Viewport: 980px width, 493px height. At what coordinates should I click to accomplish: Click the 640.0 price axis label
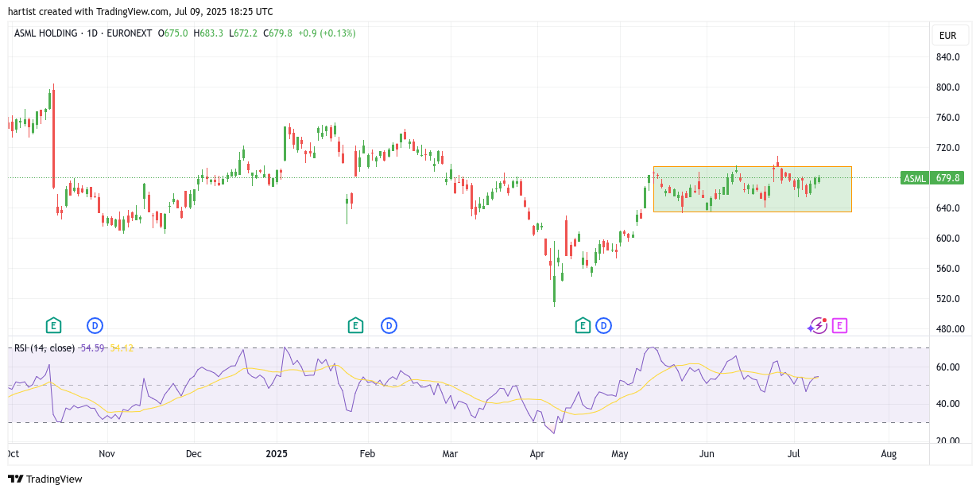click(947, 208)
